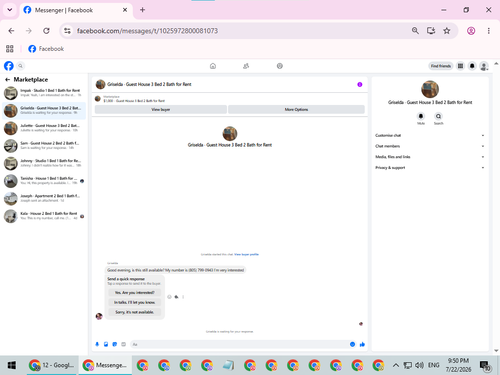Screen dimensions: 500x375
Task: Click the browser Back arrow
Action: (11, 31)
